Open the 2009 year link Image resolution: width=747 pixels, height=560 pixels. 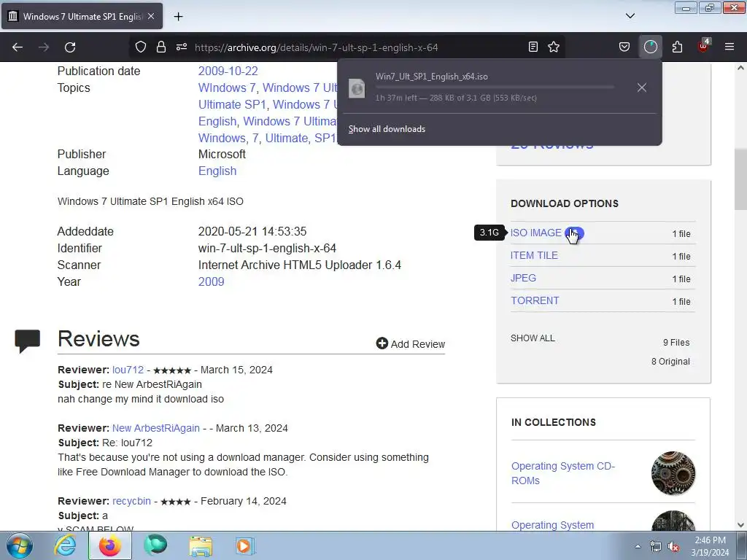click(211, 281)
